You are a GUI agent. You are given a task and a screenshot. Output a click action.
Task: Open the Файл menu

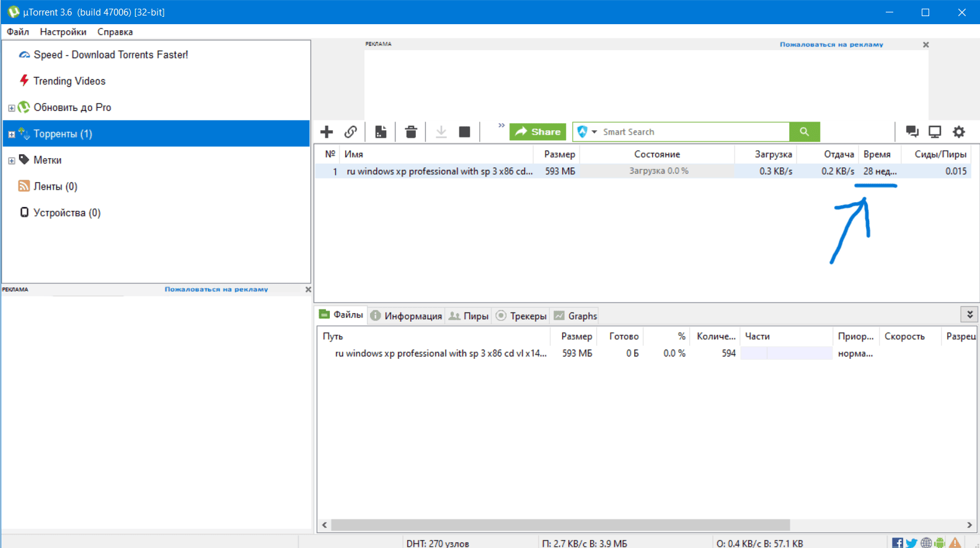click(18, 32)
